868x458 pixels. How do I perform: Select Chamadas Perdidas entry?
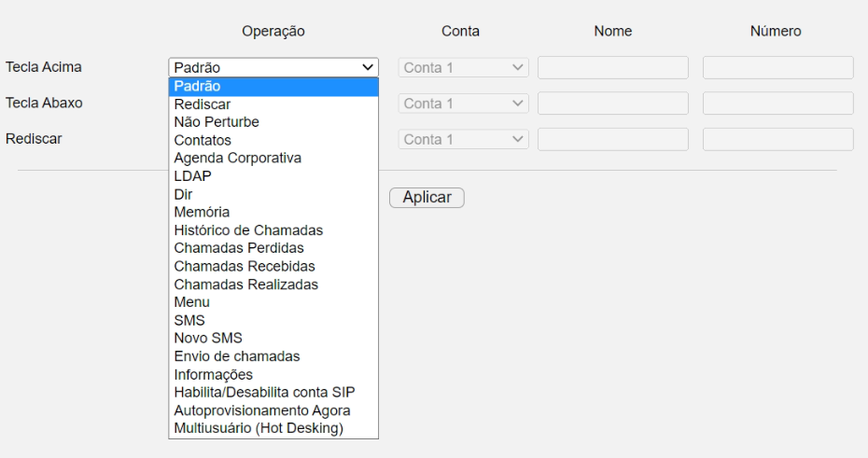point(273,248)
